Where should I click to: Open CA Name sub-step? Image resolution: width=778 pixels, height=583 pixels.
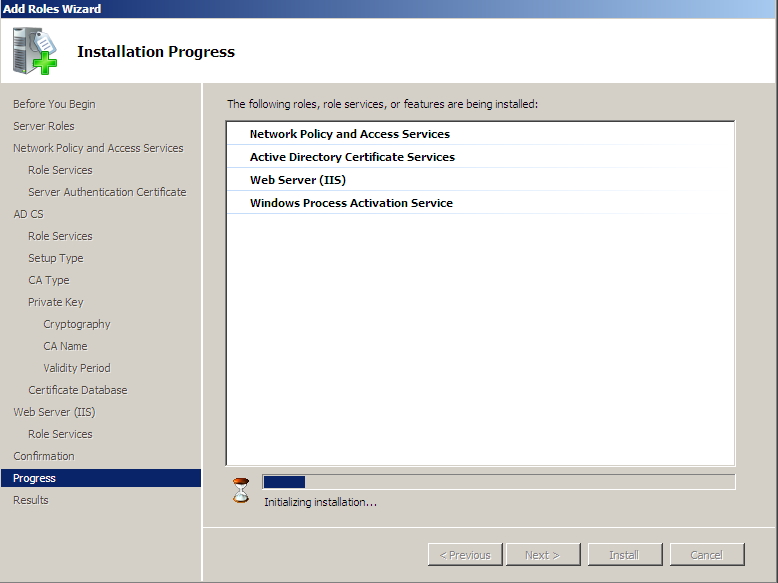[x=65, y=346]
